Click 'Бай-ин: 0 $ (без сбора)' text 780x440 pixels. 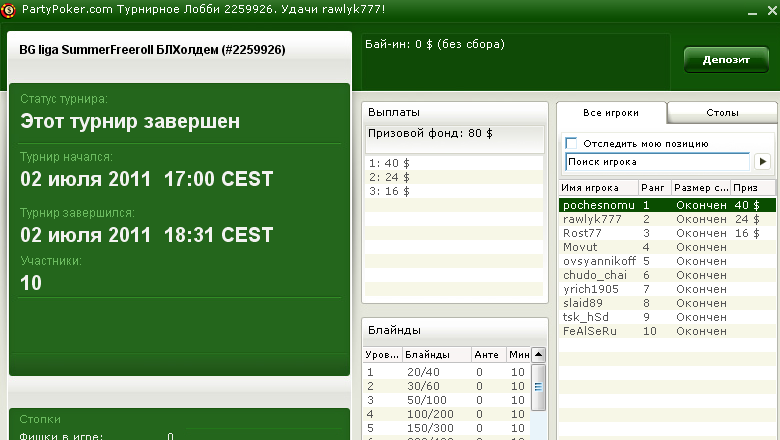tap(435, 44)
